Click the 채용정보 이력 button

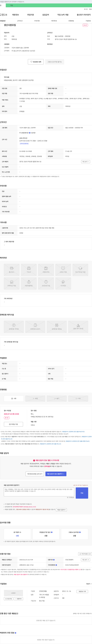point(82,591)
